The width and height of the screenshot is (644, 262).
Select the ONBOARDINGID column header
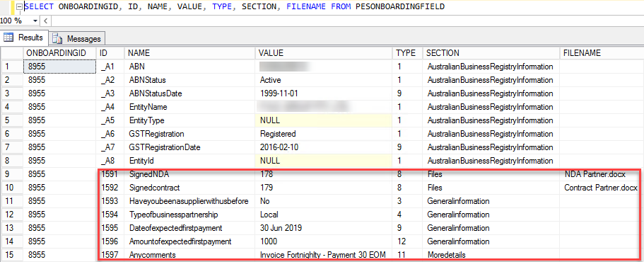tap(60, 53)
